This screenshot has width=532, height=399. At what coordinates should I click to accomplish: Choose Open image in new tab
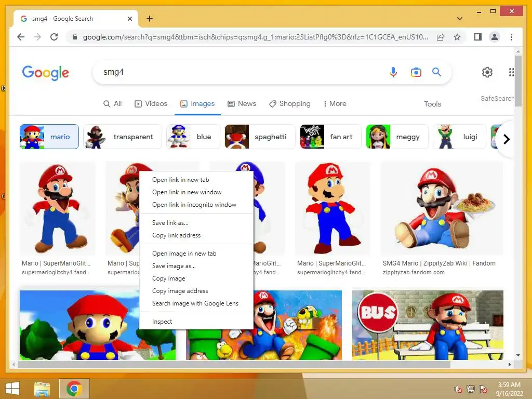tap(196, 254)
